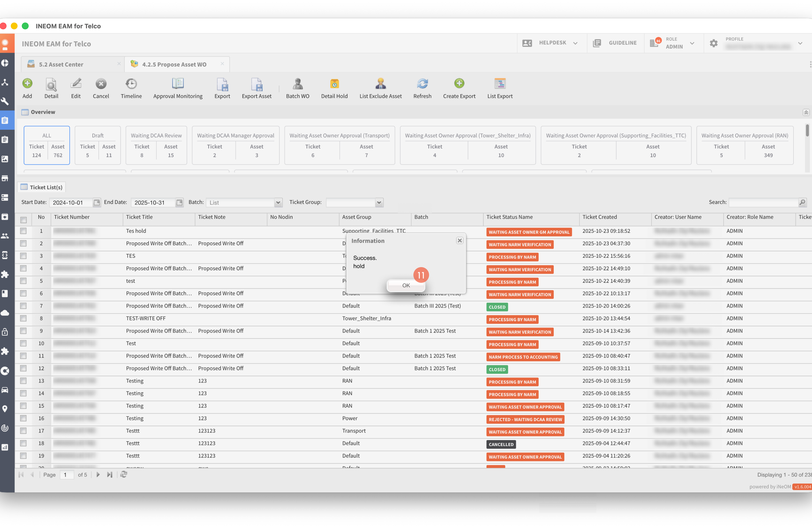Toggle the select-all header checkbox

[x=23, y=220]
